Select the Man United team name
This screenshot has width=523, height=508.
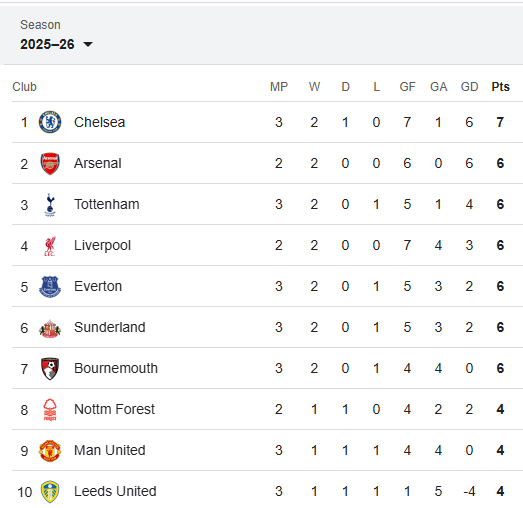tap(109, 450)
